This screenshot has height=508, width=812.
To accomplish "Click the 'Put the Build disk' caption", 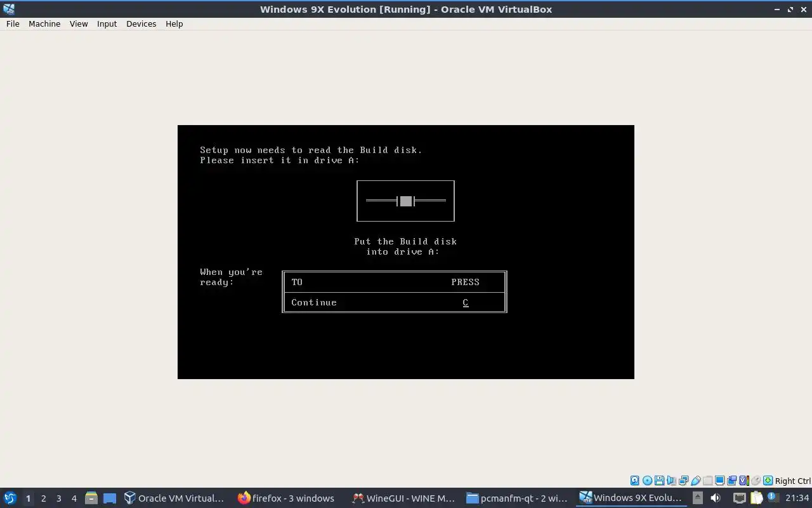I will (405, 241).
